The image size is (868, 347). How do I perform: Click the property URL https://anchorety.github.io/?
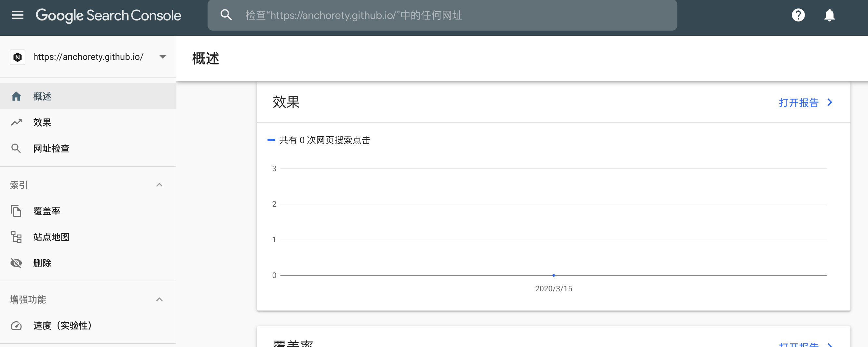point(88,57)
